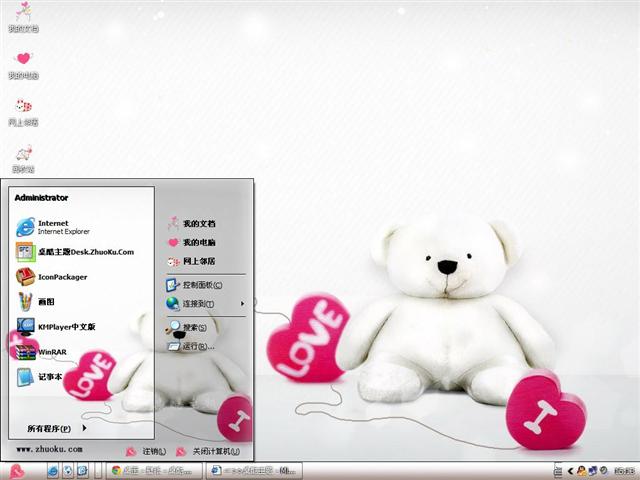Click the system clock in the tray
The height and width of the screenshot is (480, 640).
tap(624, 471)
